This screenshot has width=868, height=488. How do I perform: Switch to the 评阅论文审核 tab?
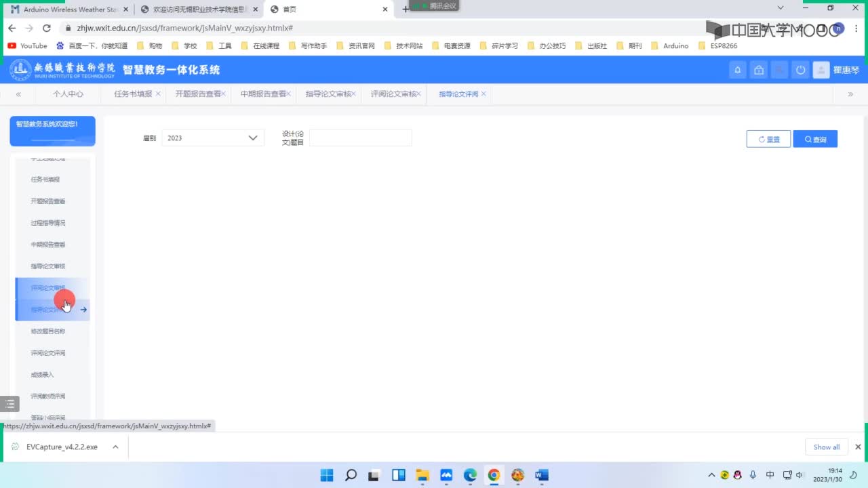(393, 94)
